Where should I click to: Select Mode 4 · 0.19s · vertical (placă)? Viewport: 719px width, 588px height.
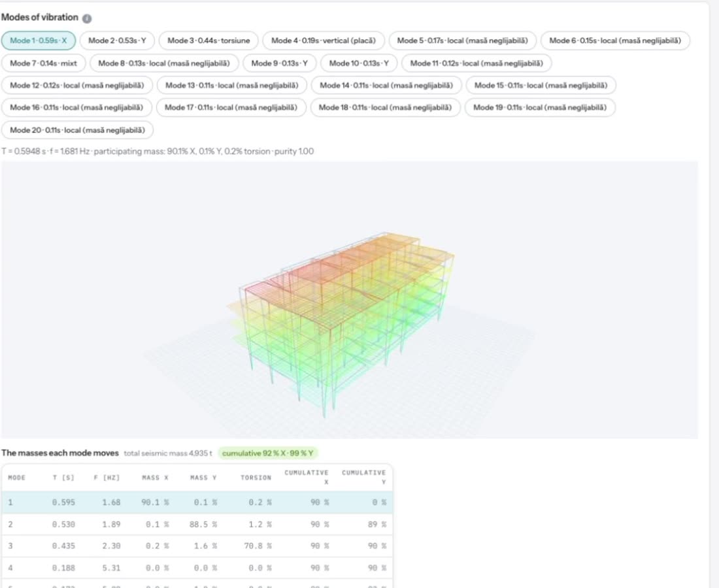pos(324,41)
